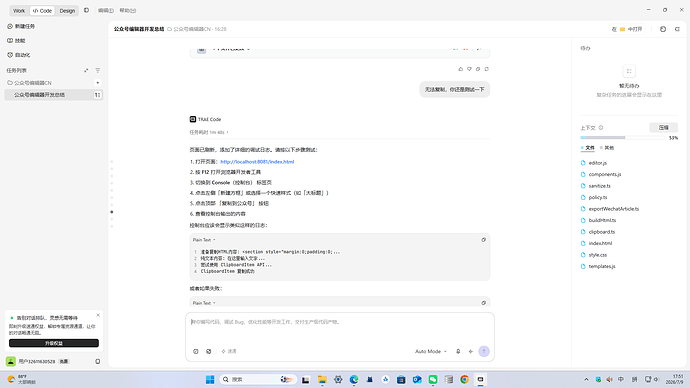Toggle the sidebar panel icon beside Design
Image resolution: width=690 pixels, height=388 pixels.
coord(86,10)
